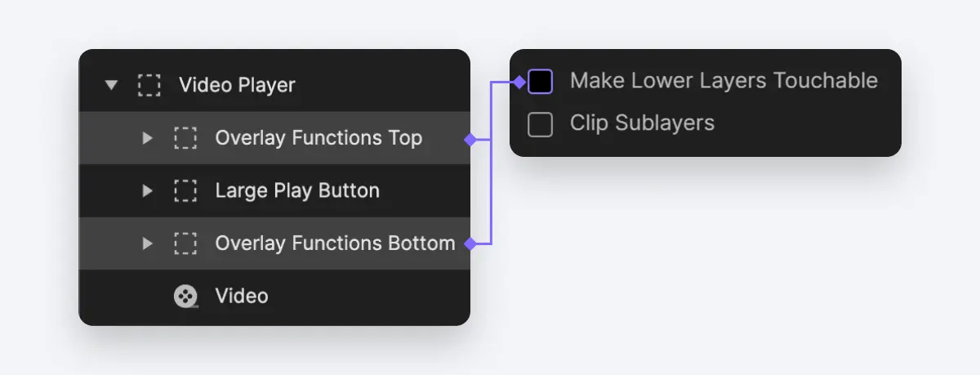Select the Video Player layer name
The width and height of the screenshot is (980, 375).
pyautogui.click(x=237, y=85)
